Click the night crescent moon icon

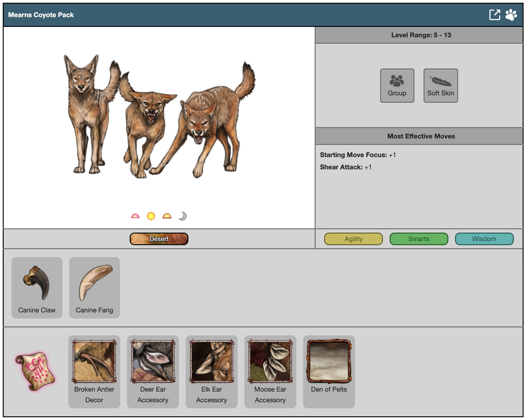pos(183,216)
